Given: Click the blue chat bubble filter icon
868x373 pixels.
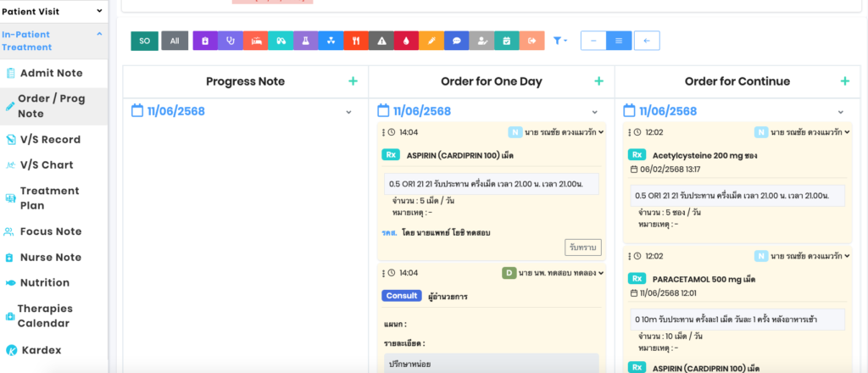Looking at the screenshot, I should tap(457, 41).
